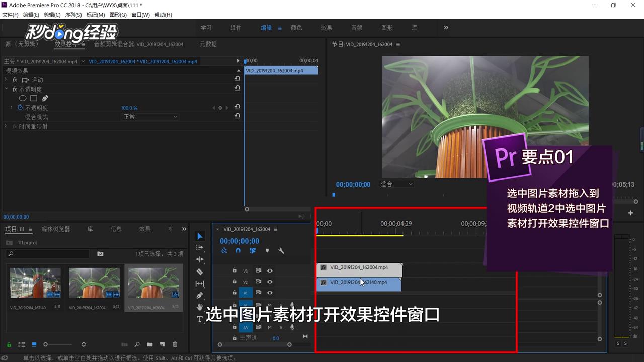Screen dimensions: 644x362
Task: Switch to the 颜色 workspace
Action: 296,28
